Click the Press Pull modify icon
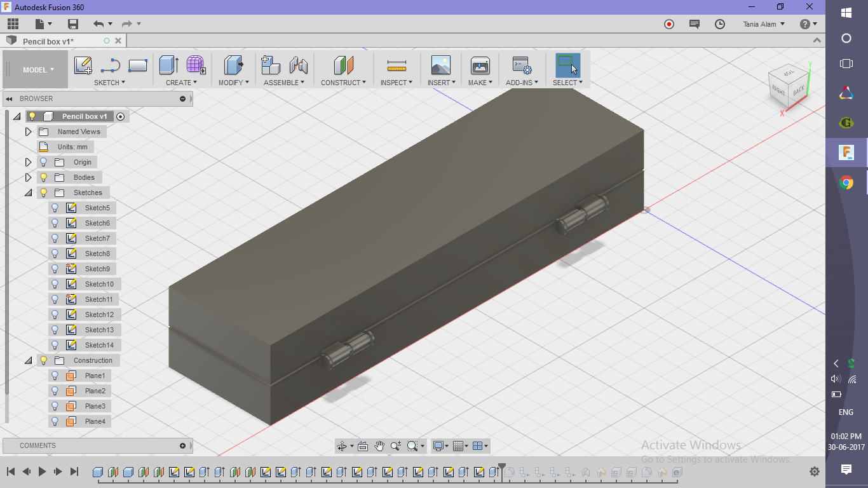The width and height of the screenshot is (868, 488). click(x=233, y=65)
